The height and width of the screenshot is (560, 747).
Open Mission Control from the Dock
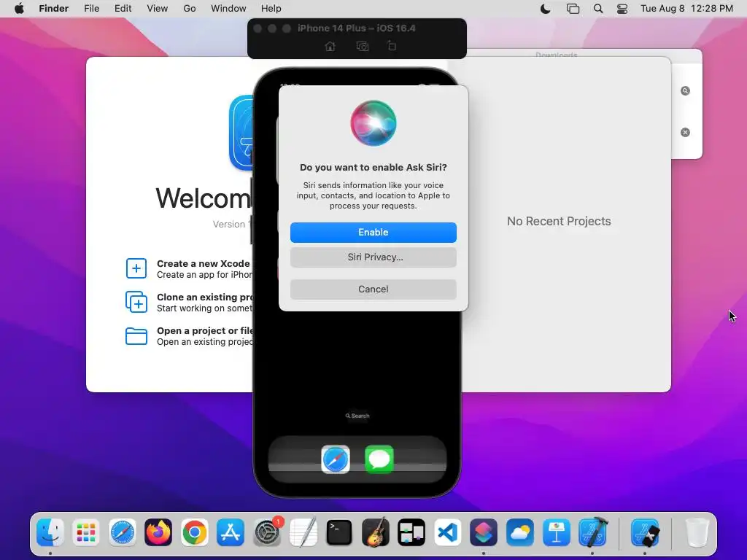click(x=411, y=532)
